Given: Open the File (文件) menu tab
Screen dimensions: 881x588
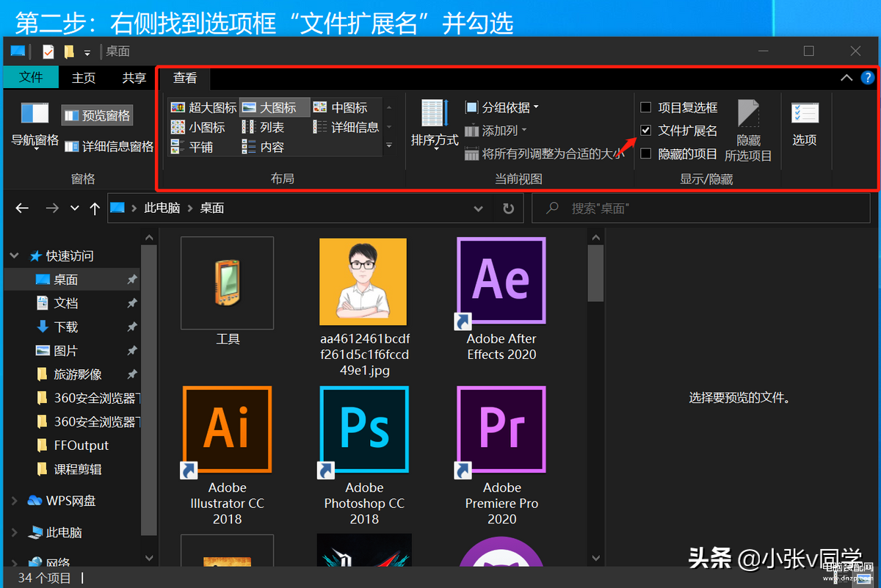Looking at the screenshot, I should point(31,78).
